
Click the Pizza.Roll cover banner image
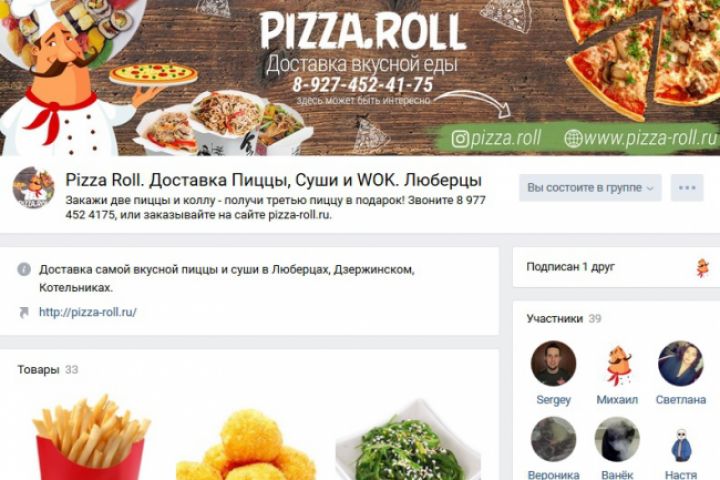(x=360, y=77)
